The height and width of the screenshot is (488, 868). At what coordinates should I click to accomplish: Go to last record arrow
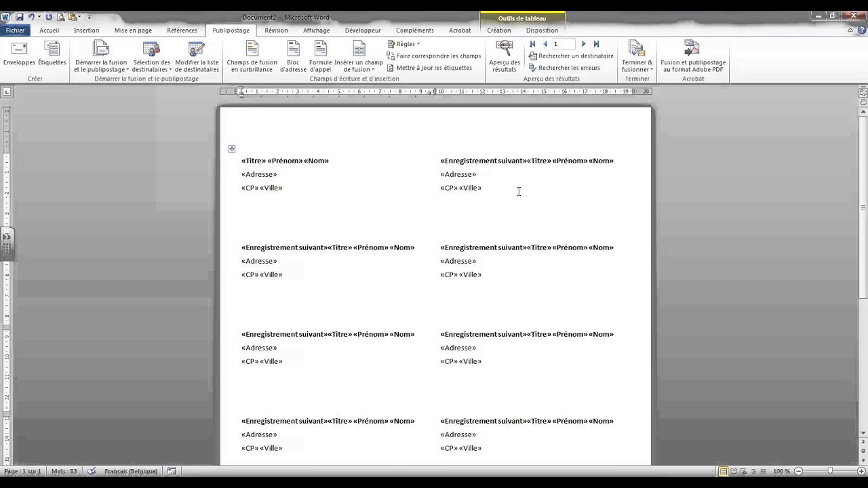[596, 44]
